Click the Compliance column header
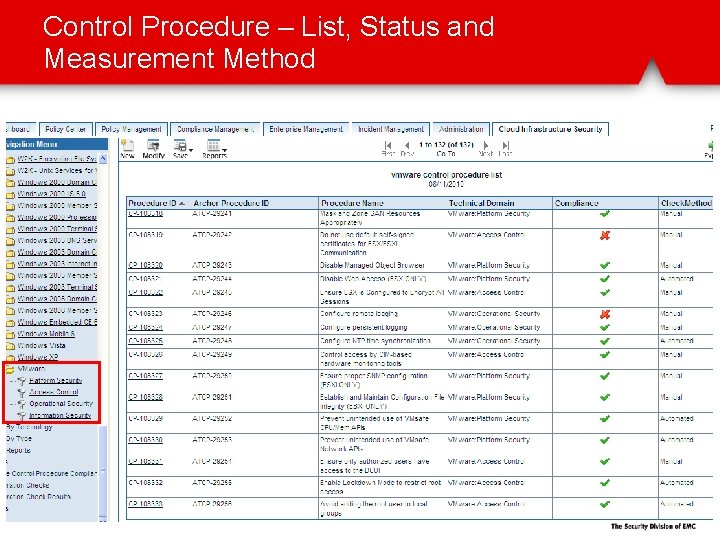 click(576, 203)
